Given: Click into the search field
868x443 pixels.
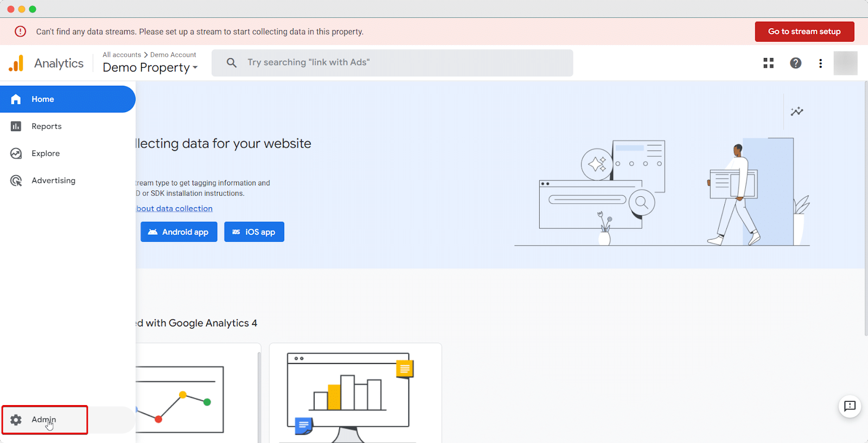Looking at the screenshot, I should point(392,63).
